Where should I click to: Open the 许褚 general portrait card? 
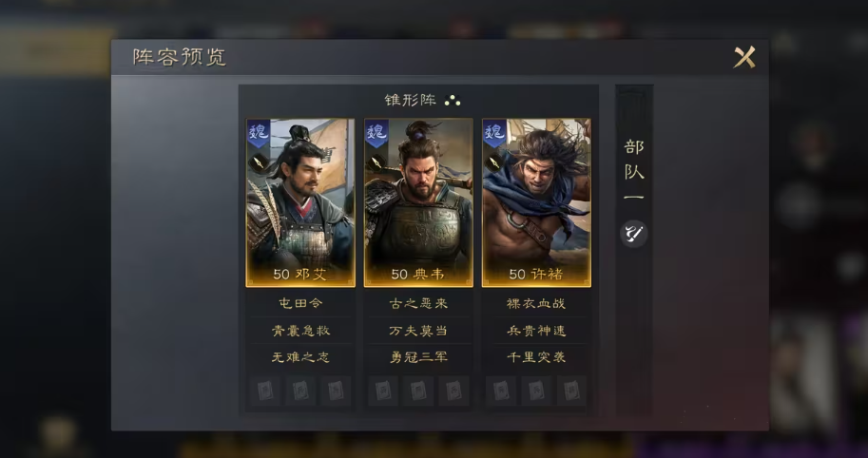click(x=536, y=202)
